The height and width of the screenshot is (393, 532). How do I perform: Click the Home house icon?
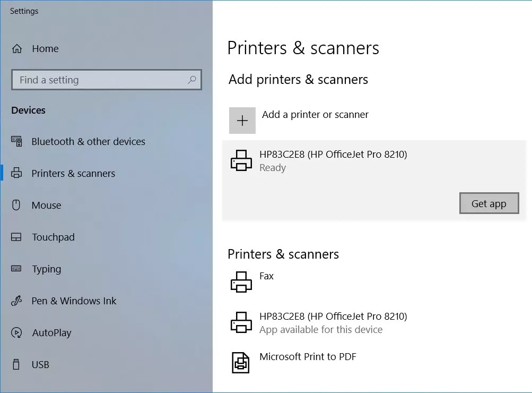click(17, 49)
